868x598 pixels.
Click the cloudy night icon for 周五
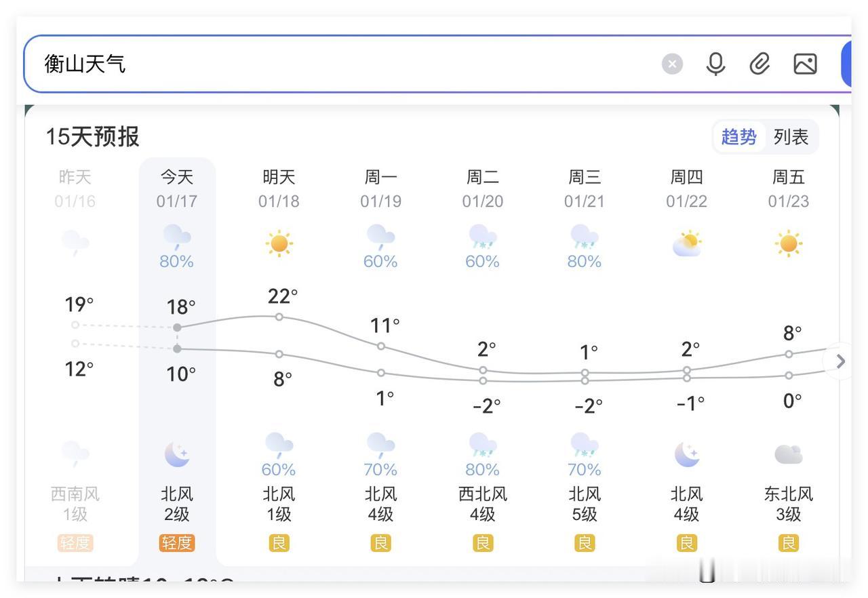tap(788, 454)
